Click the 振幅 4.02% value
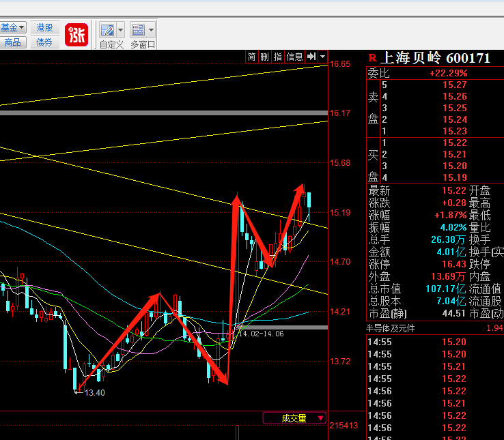 [453, 227]
